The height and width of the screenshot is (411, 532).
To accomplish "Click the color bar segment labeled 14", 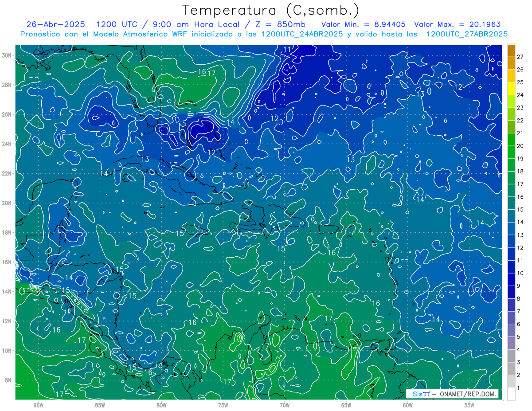I will [511, 216].
